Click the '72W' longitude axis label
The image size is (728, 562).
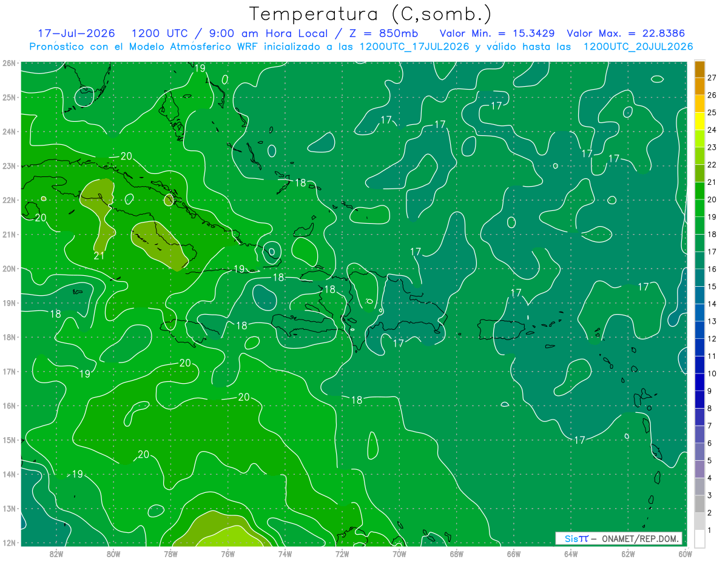tap(342, 554)
